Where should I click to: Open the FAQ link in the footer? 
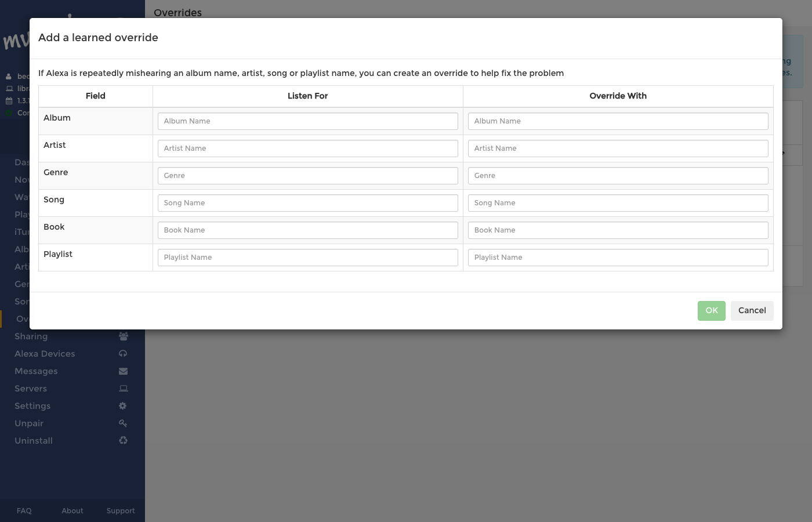pyautogui.click(x=24, y=510)
